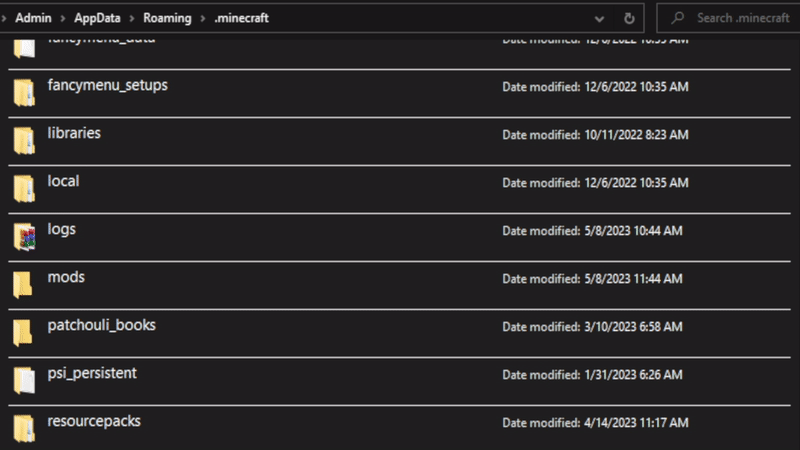Screen dimensions: 800x450
Task: Select the resourcepacks folder name
Action: (94, 421)
